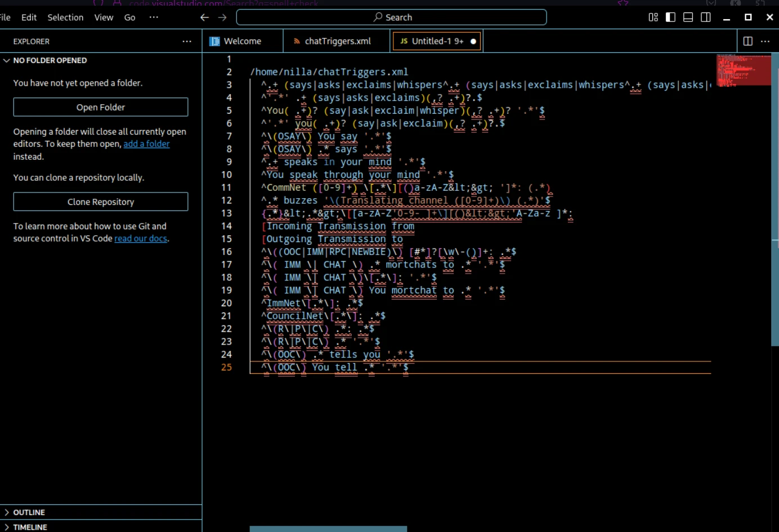The width and height of the screenshot is (779, 532).
Task: Open editor More Actions ellipsis menu
Action: coord(765,41)
